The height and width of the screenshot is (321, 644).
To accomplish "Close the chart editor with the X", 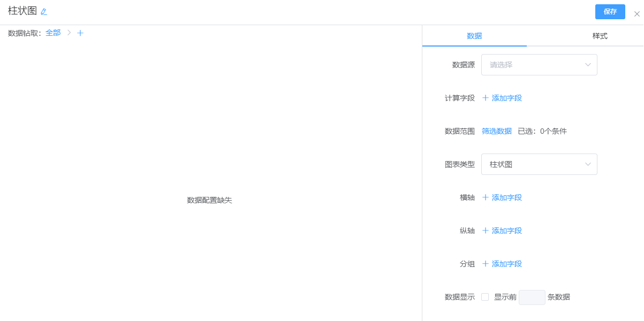I will point(637,14).
